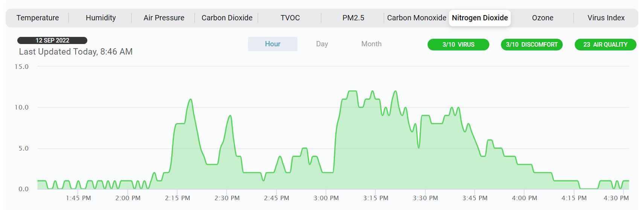The width and height of the screenshot is (644, 210).
Task: Switch to the Ozone tab
Action: tap(542, 18)
